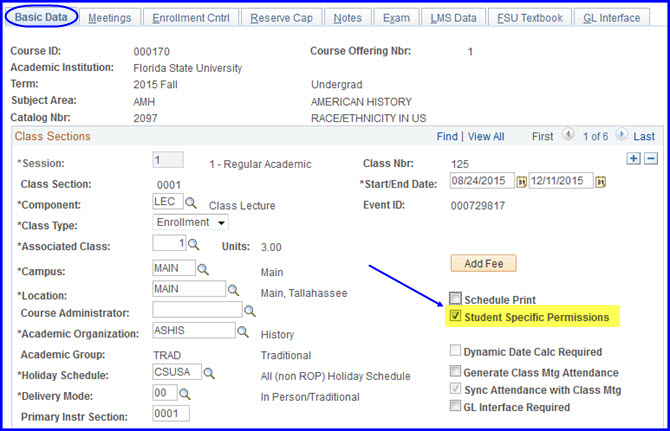Delete the current class section row
This screenshot has height=431, width=670.
click(x=651, y=158)
